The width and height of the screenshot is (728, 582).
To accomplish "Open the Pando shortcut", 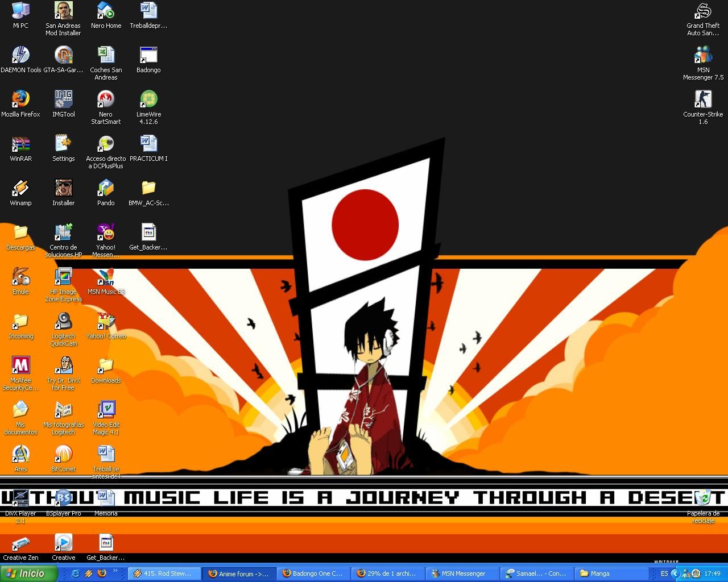I will (106, 192).
